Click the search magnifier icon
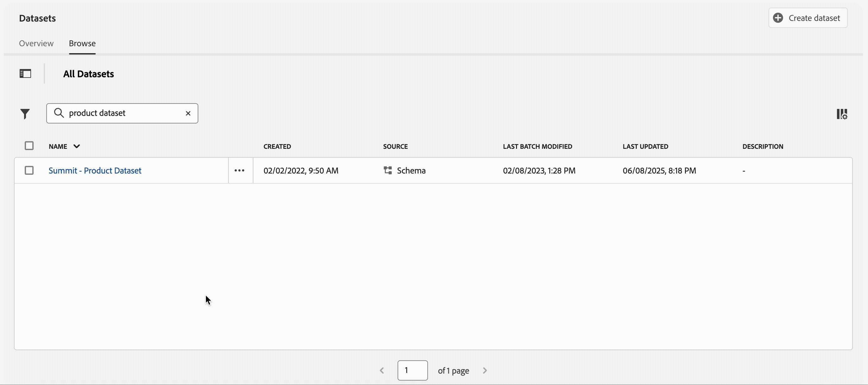 pos(59,113)
